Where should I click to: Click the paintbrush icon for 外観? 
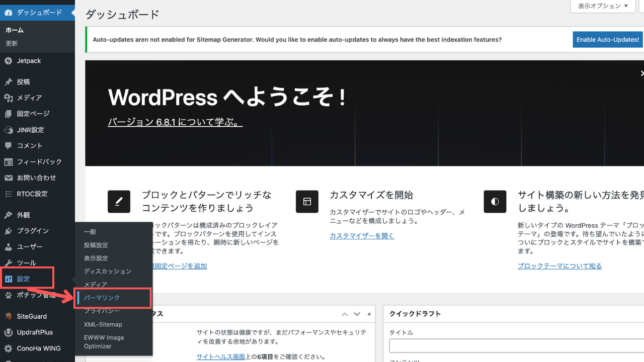8,215
